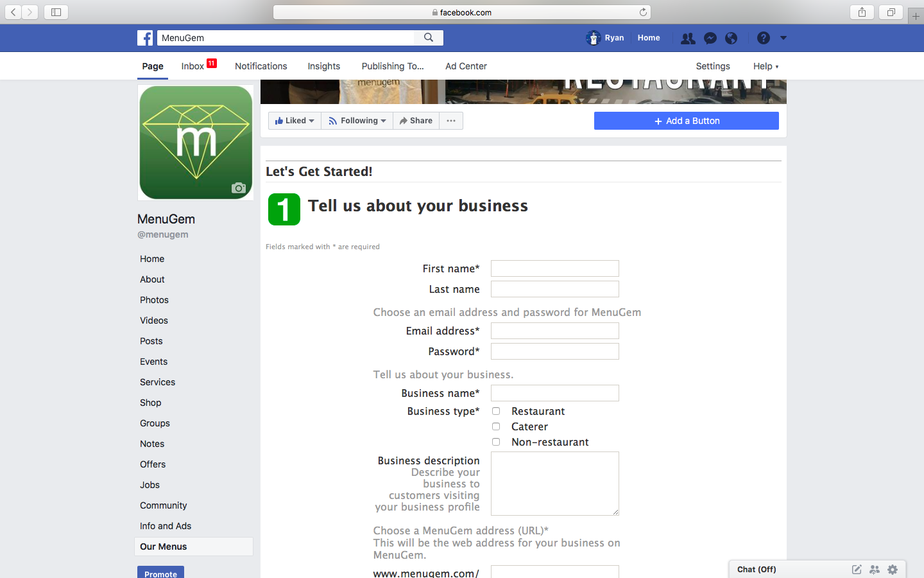Click the create group icon in chat bar
This screenshot has height=578, width=924.
(875, 570)
